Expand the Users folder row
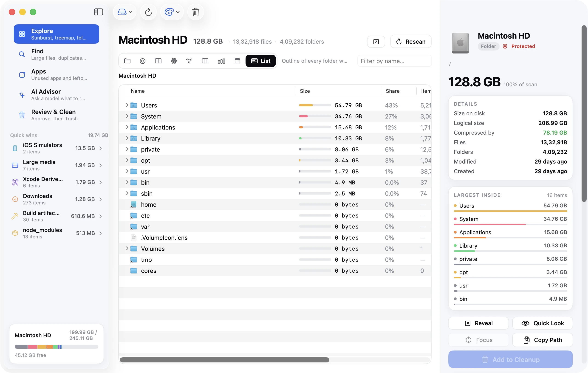Viewport: 588px width, 373px height. click(127, 105)
